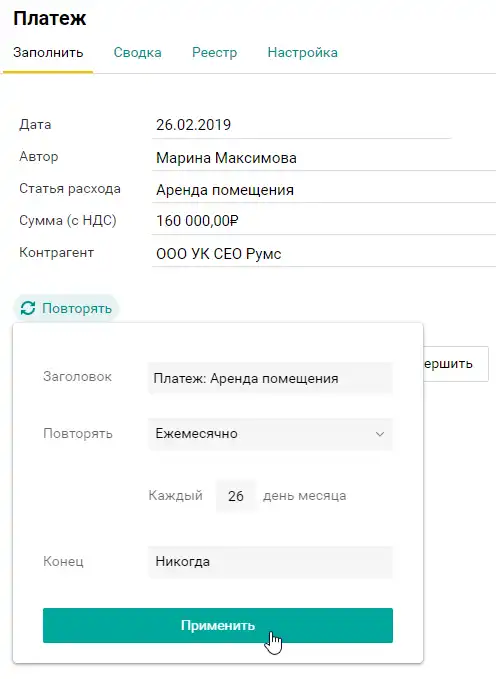Edit the Заголовок field in the repeat popup

coord(270,378)
